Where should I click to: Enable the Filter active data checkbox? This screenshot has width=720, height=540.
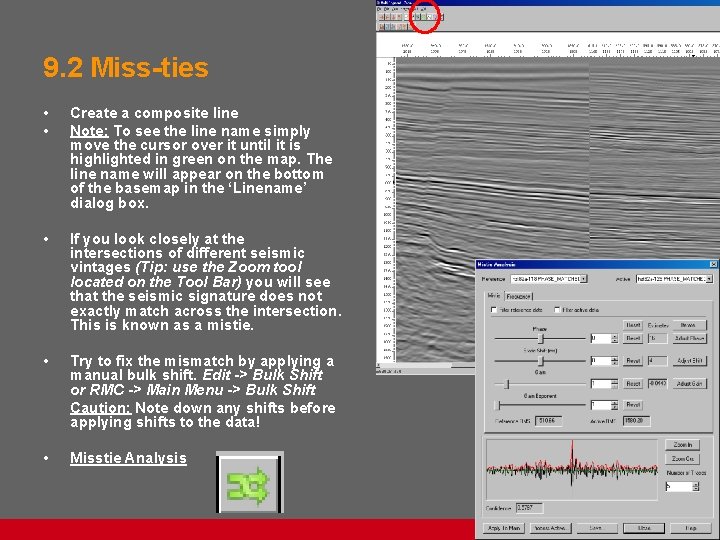coord(557,310)
